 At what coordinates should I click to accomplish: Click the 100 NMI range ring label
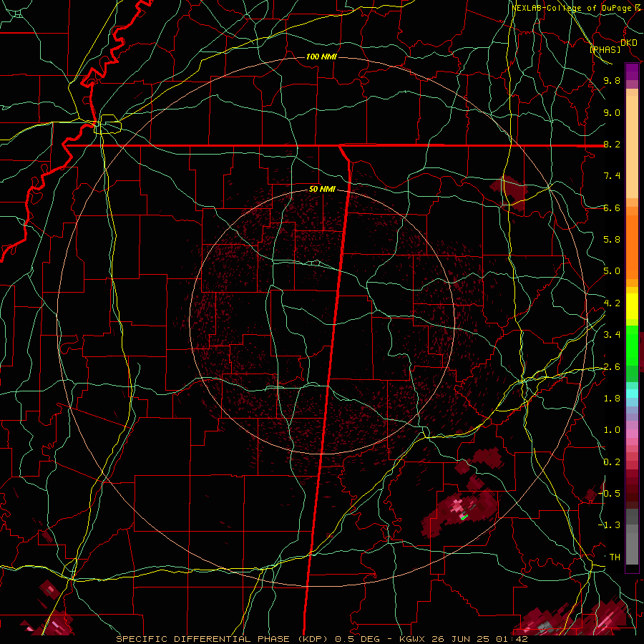[321, 57]
